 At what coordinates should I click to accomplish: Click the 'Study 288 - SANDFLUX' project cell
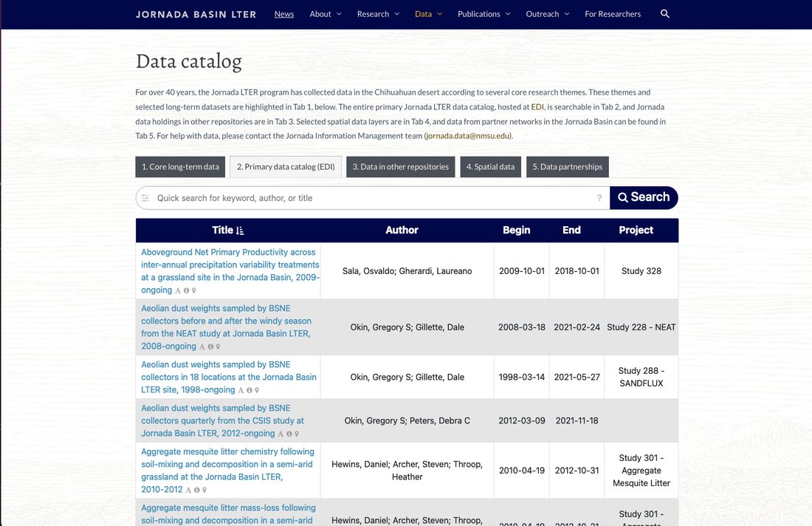[641, 378]
